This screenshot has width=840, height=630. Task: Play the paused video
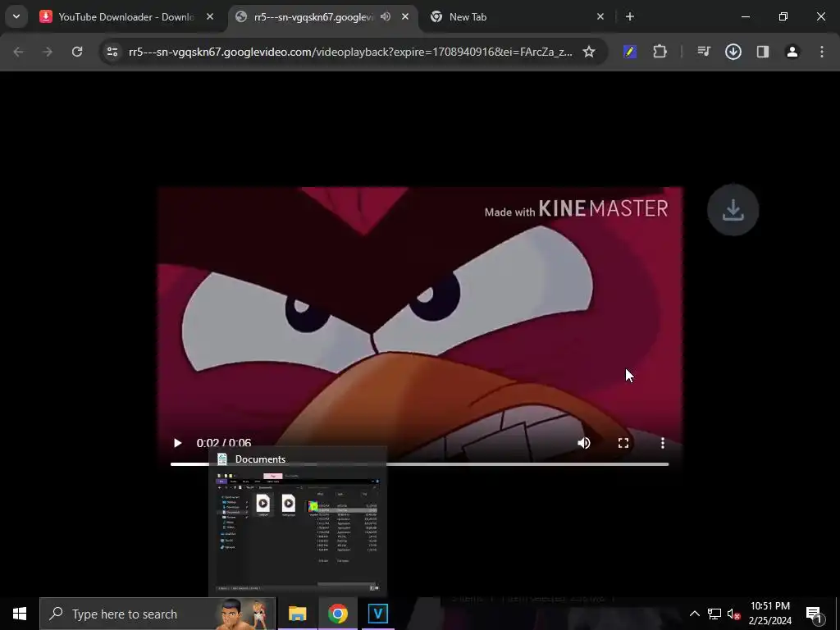click(177, 443)
